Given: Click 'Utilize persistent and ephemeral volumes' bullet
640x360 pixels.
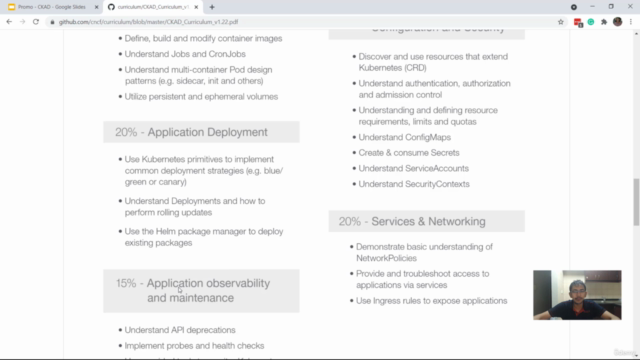Looking at the screenshot, I should (x=201, y=96).
